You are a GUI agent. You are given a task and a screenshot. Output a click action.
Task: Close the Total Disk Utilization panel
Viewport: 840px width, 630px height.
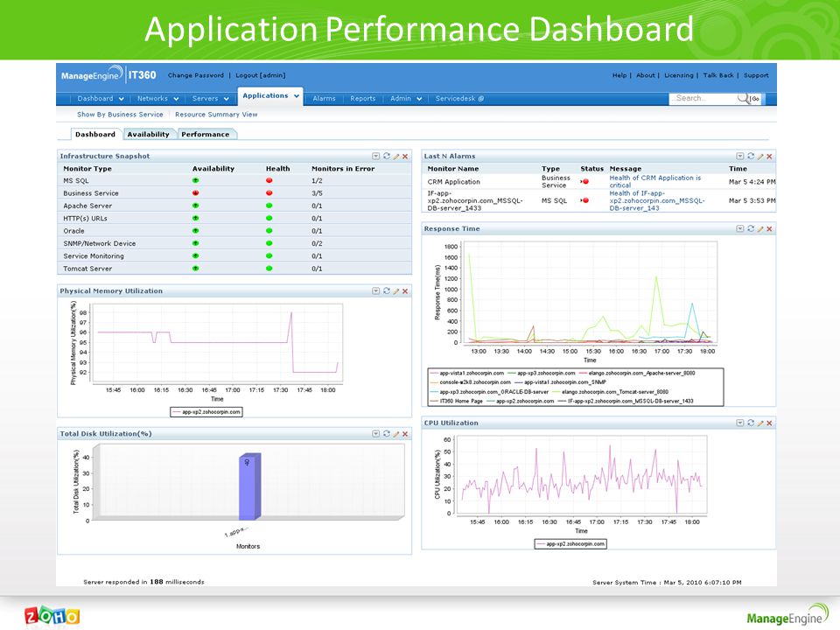(405, 434)
